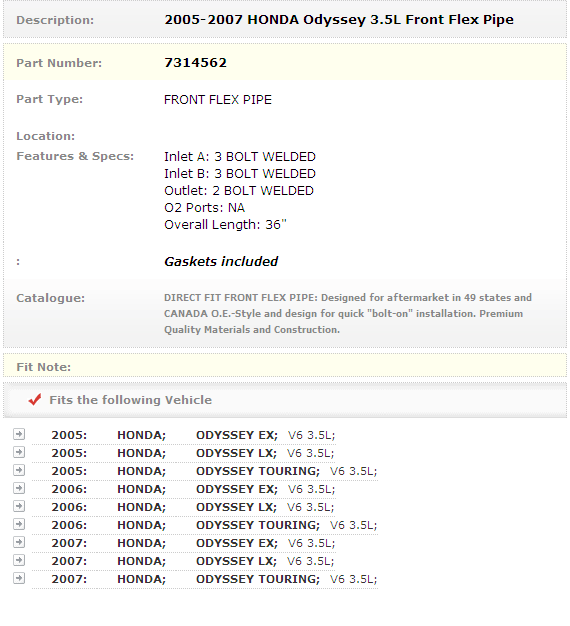Click the 2006 ODYSSEY TOURING text
The height and width of the screenshot is (626, 570).
(258, 525)
